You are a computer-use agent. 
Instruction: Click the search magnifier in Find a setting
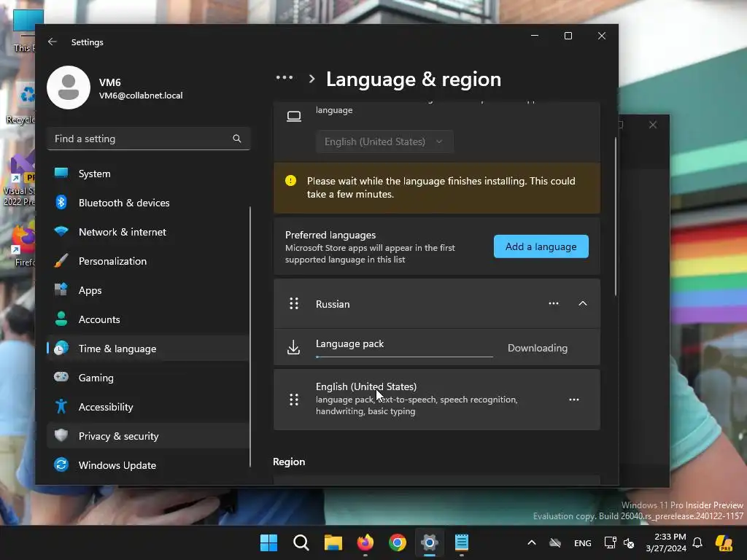pos(237,139)
